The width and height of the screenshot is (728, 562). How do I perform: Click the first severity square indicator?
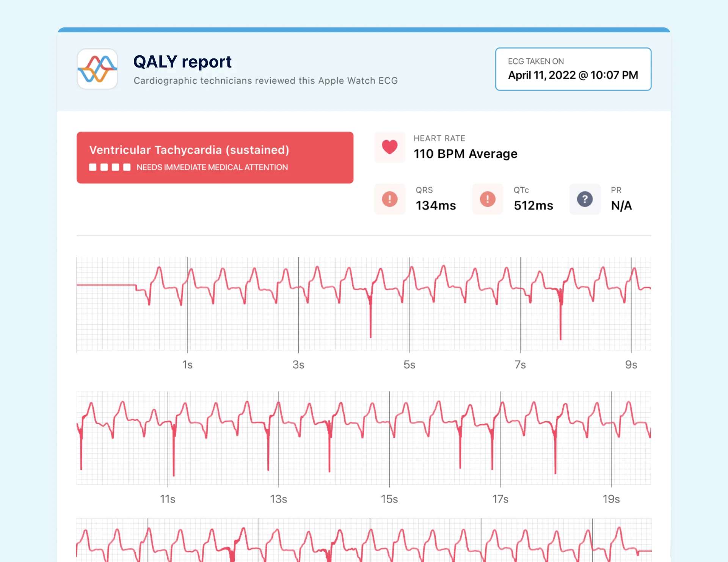point(92,167)
